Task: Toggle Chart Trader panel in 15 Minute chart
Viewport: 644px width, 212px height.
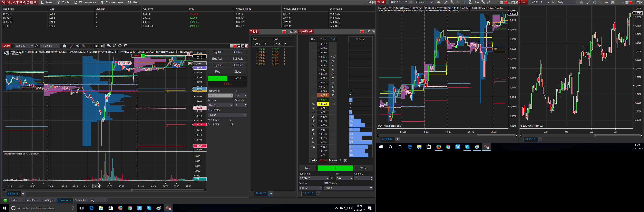Action: click(103, 46)
